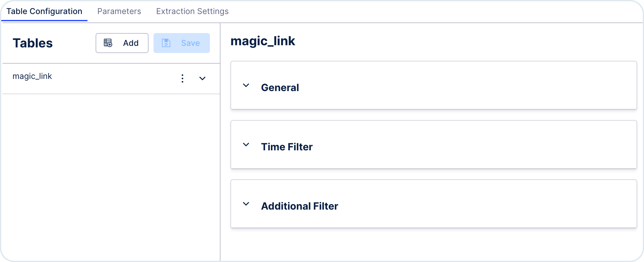Click the add-table grid icon
The image size is (644, 262).
[x=108, y=43]
